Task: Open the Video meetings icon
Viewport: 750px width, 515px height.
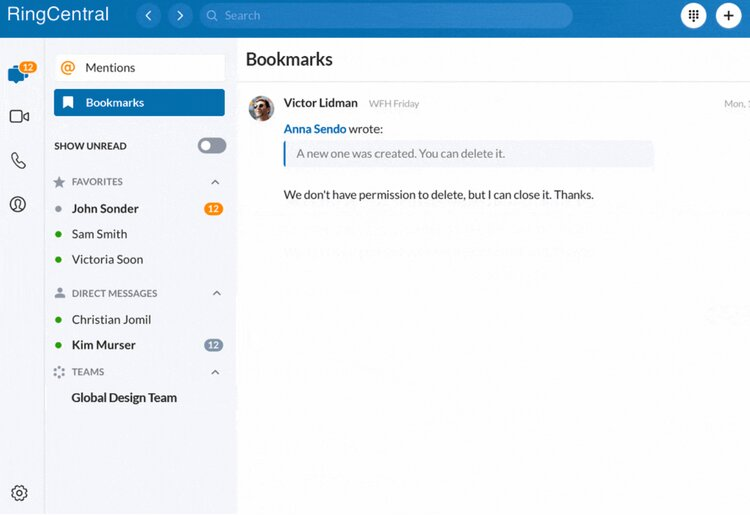Action: pos(19,117)
